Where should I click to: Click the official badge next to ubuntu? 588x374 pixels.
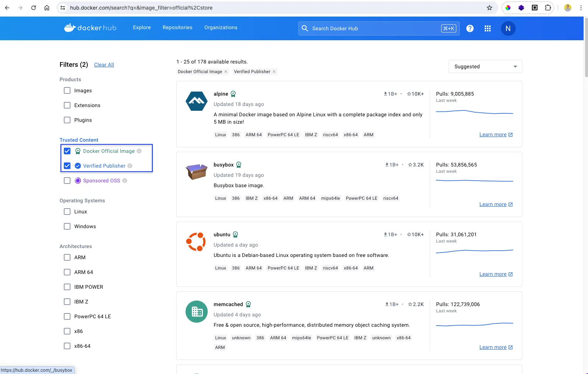point(235,234)
